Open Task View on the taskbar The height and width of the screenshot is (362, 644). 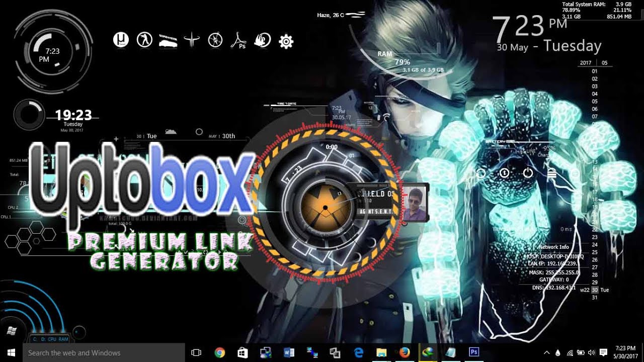tap(196, 352)
